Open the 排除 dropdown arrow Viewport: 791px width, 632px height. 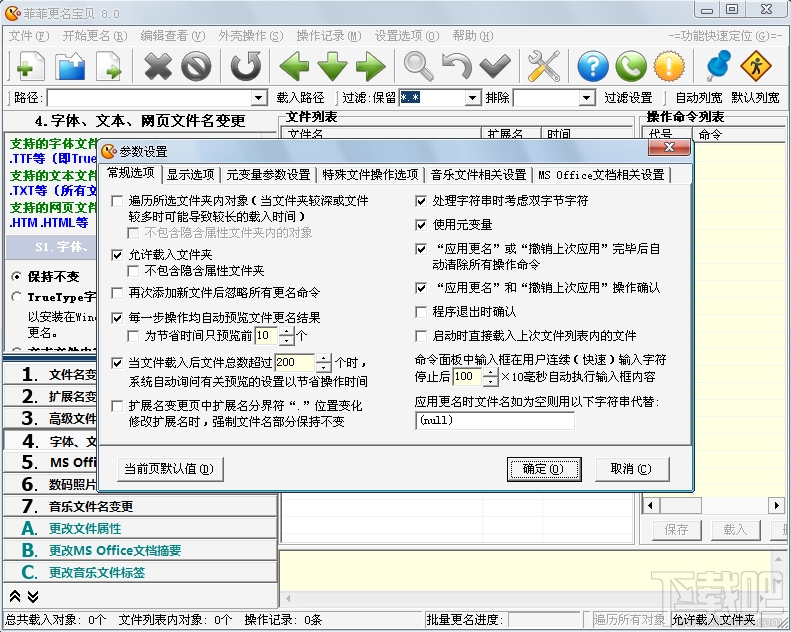click(586, 97)
